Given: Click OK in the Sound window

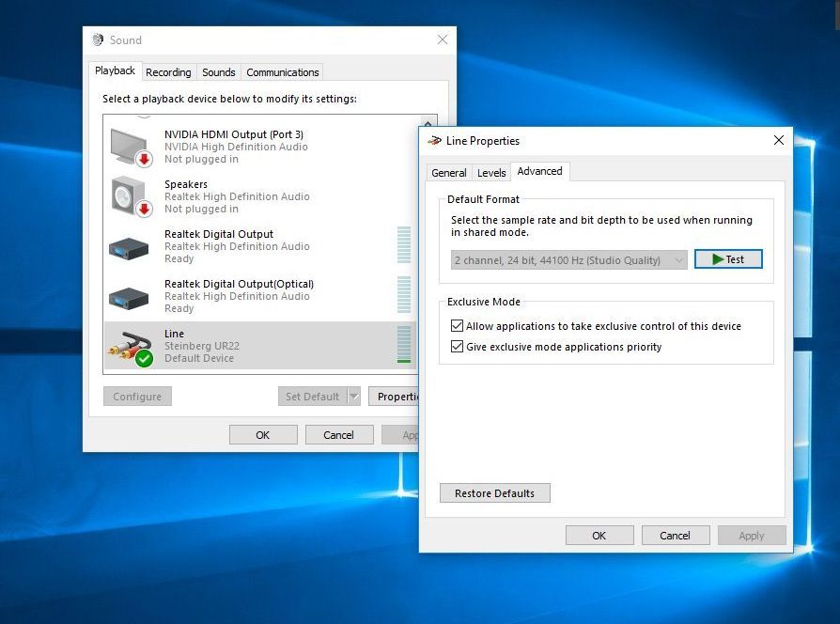Looking at the screenshot, I should click(x=263, y=435).
